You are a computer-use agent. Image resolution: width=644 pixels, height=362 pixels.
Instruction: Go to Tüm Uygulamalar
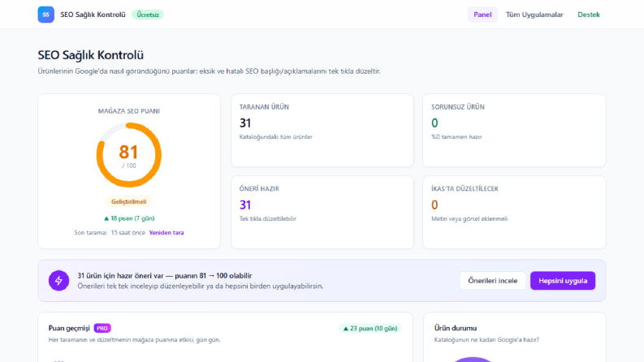534,15
